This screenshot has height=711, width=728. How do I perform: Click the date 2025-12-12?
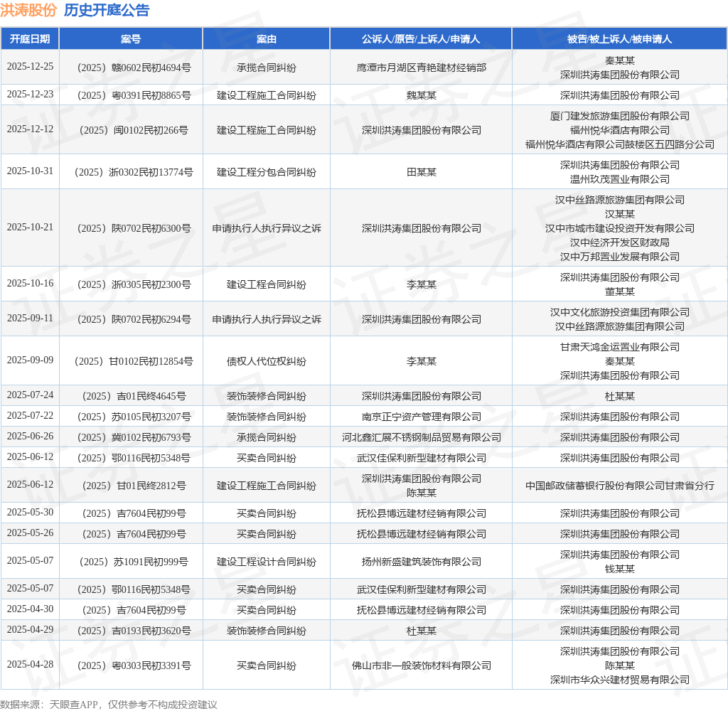click(30, 129)
